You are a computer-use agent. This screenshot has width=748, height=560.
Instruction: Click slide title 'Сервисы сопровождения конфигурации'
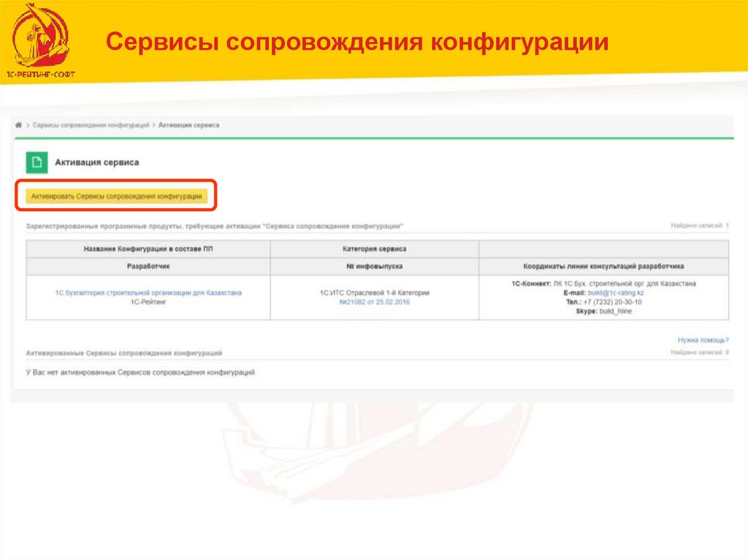[x=357, y=42]
